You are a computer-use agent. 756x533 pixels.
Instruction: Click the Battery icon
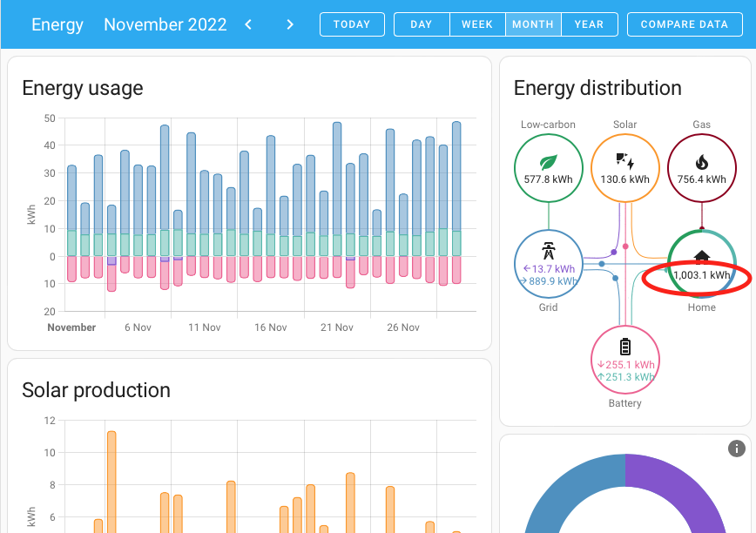pos(624,347)
